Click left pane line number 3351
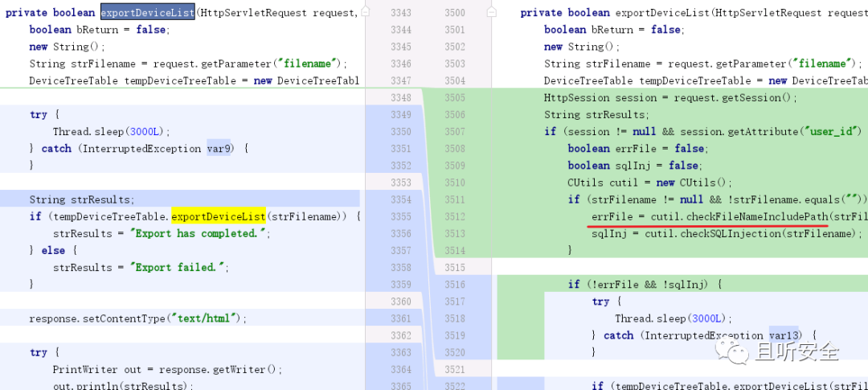This screenshot has width=868, height=390. pyautogui.click(x=401, y=149)
